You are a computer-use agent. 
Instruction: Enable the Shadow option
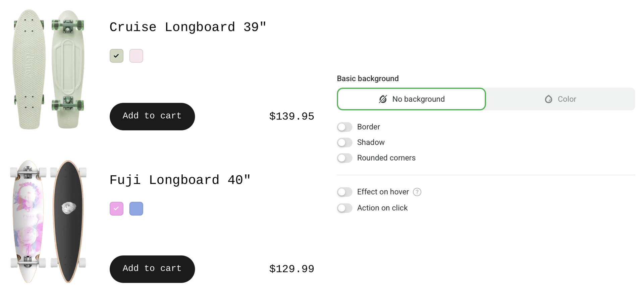(x=344, y=142)
